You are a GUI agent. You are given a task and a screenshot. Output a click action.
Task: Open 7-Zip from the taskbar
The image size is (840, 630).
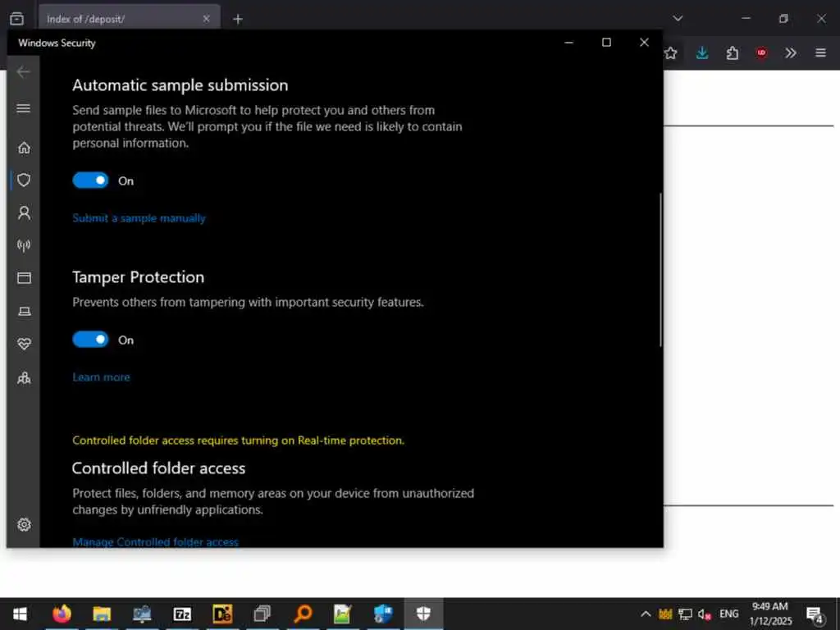182,614
